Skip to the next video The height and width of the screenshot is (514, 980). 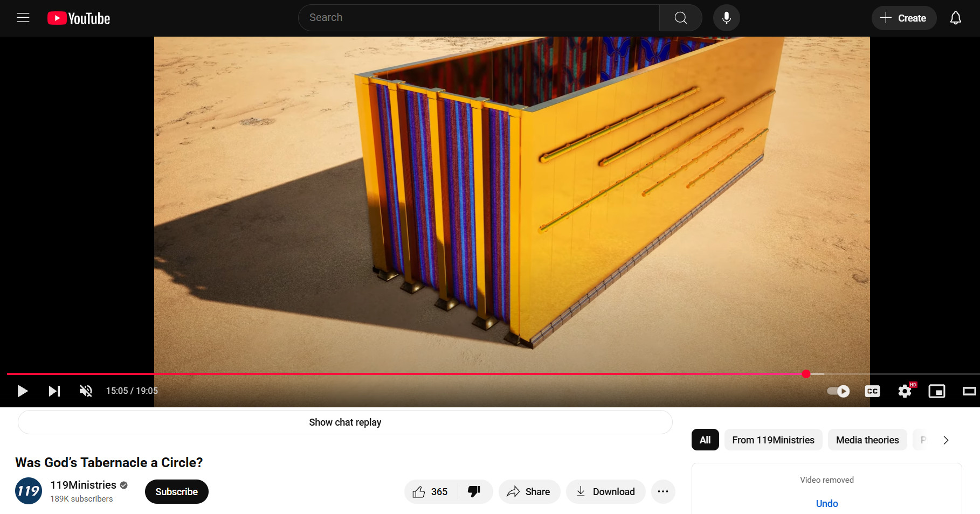pos(54,391)
